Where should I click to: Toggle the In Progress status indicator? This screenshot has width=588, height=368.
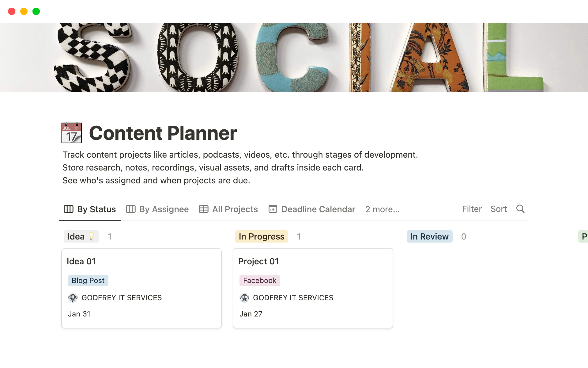(x=261, y=236)
